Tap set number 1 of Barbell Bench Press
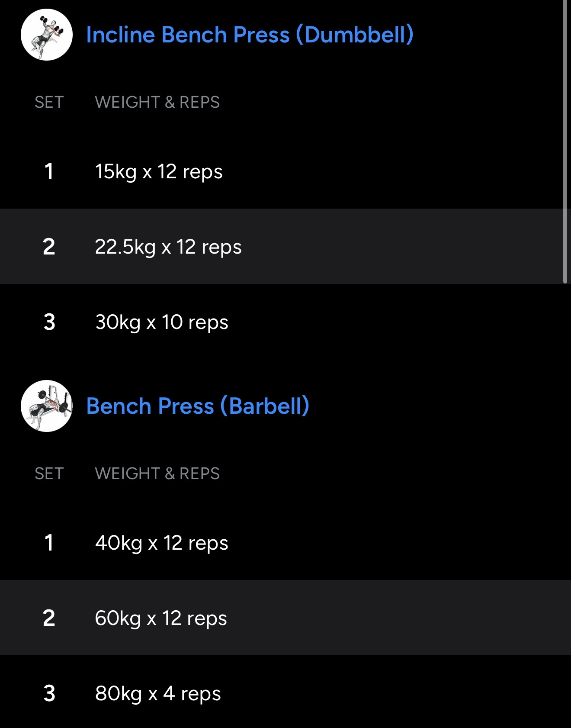Image resolution: width=571 pixels, height=728 pixels. coord(49,543)
